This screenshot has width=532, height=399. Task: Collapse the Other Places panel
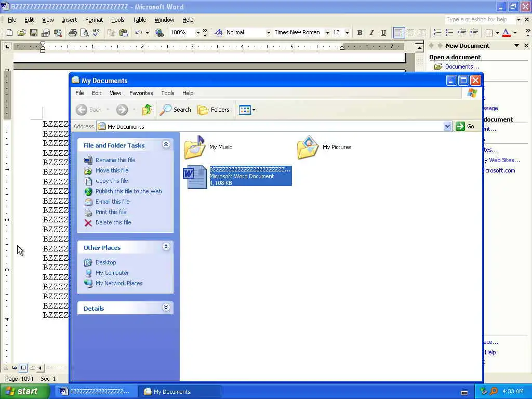(x=166, y=247)
